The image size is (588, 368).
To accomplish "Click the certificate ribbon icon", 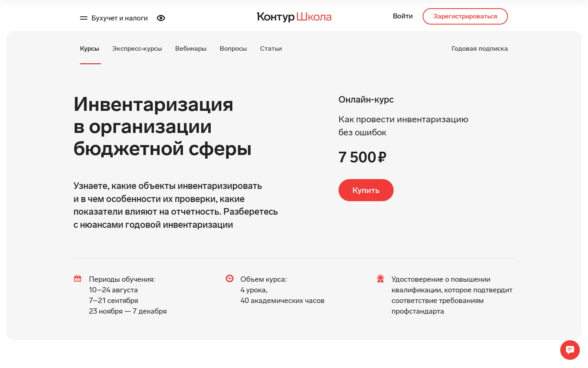I will tap(381, 279).
